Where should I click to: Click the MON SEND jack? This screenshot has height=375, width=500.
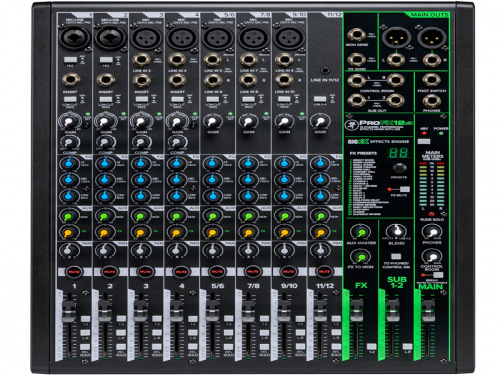point(356,35)
